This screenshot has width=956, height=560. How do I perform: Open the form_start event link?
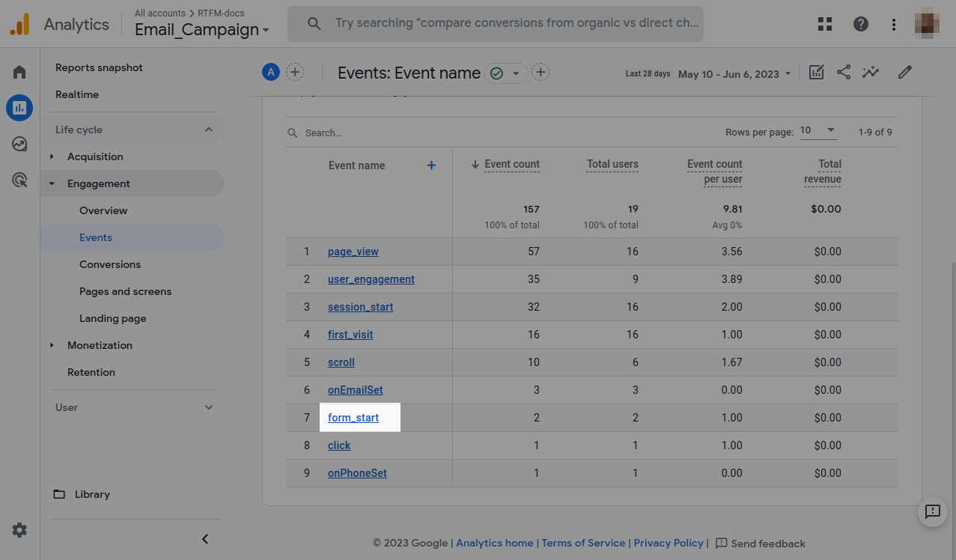(x=353, y=418)
